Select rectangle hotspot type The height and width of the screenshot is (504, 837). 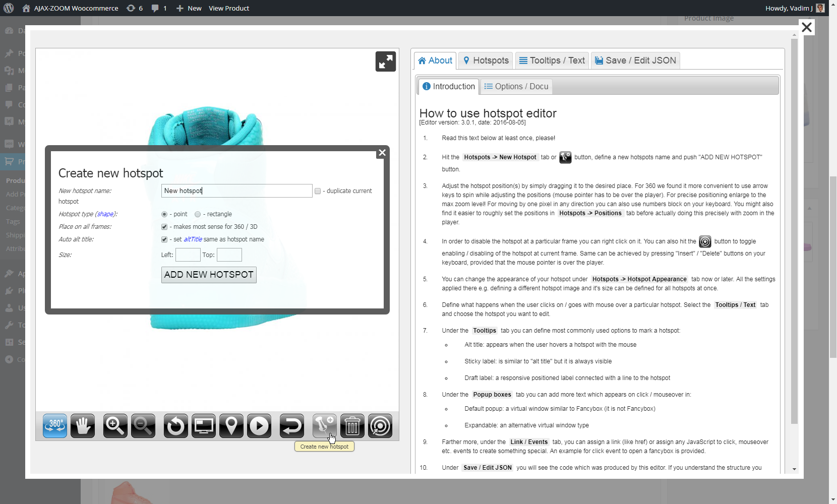198,214
